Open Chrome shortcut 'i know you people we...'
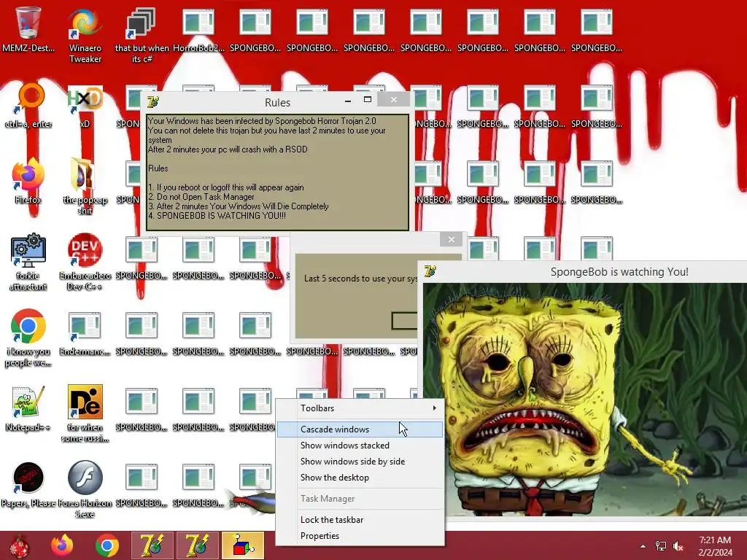Screen dimensions: 747x560 (x=28, y=338)
